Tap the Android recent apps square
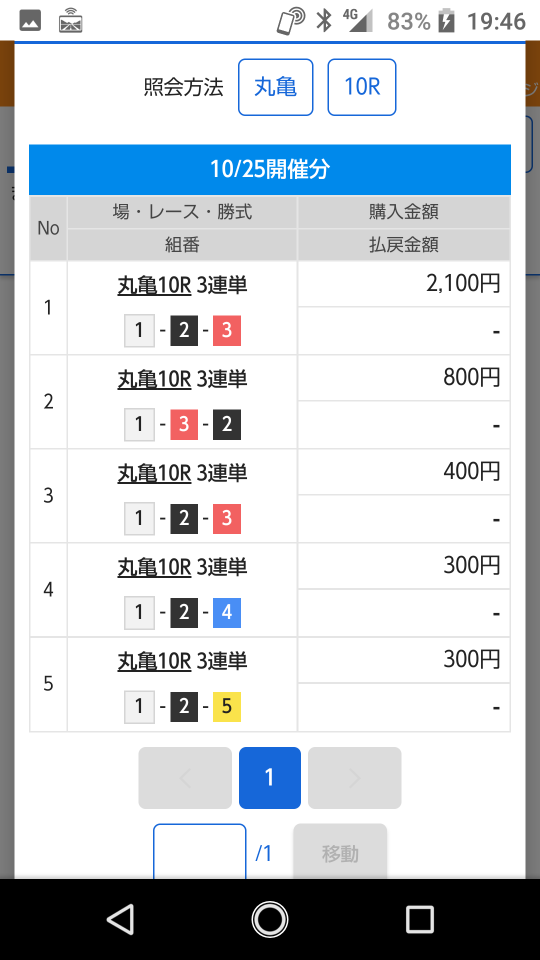 (x=419, y=919)
